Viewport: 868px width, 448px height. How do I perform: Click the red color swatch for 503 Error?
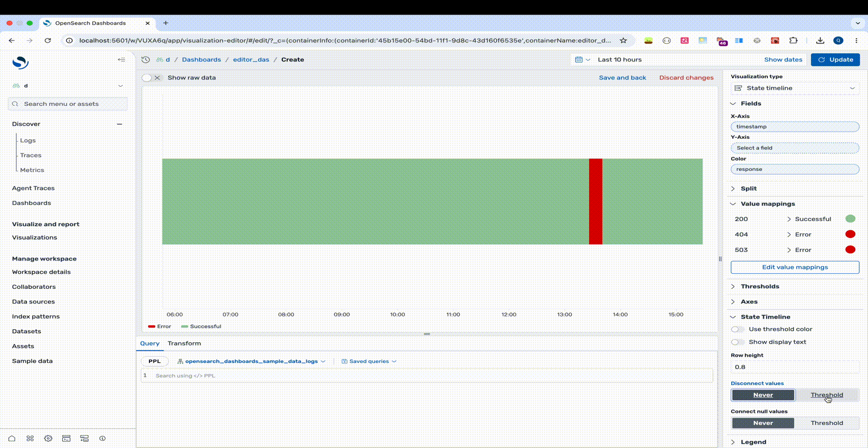850,250
